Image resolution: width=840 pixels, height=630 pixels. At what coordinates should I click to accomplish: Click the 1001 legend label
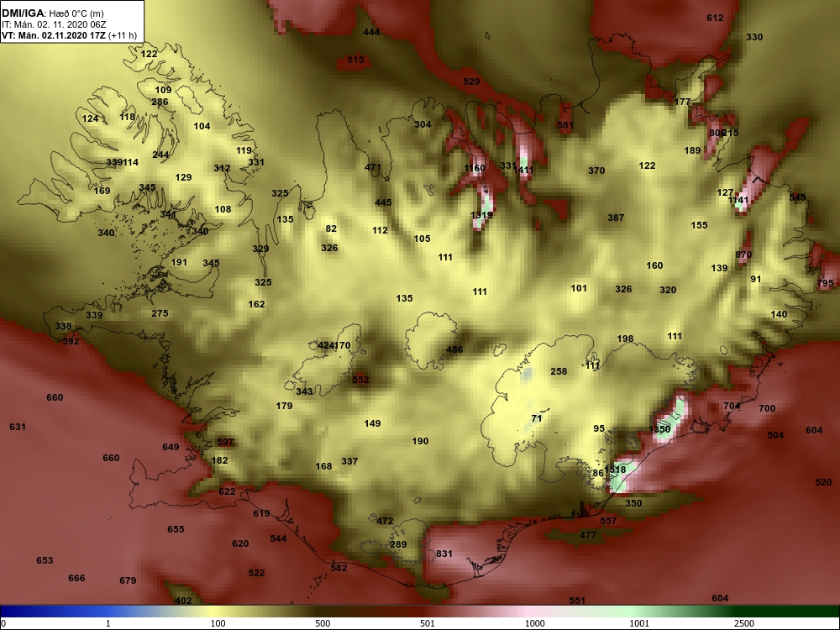click(639, 624)
